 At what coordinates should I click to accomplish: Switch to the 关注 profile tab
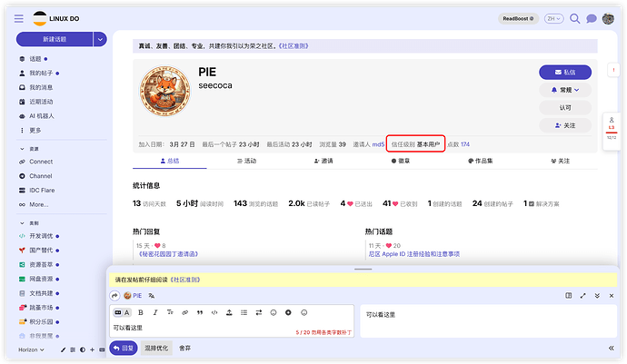pyautogui.click(x=561, y=161)
